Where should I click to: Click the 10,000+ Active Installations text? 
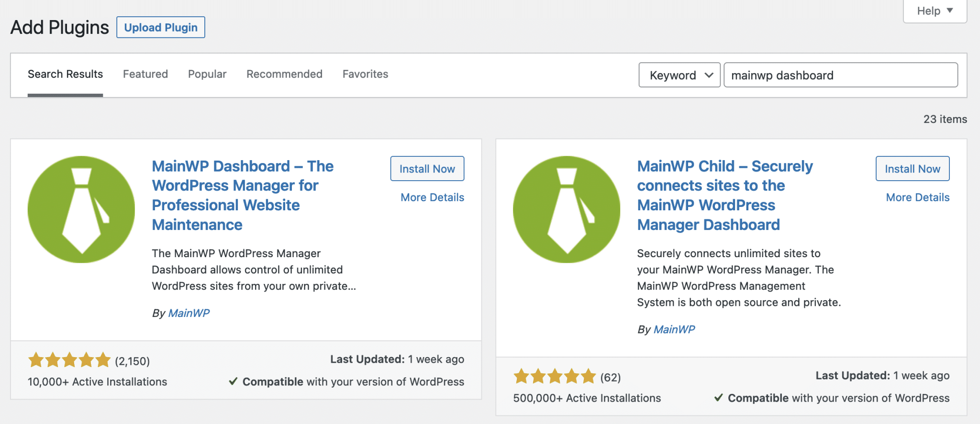click(x=98, y=382)
